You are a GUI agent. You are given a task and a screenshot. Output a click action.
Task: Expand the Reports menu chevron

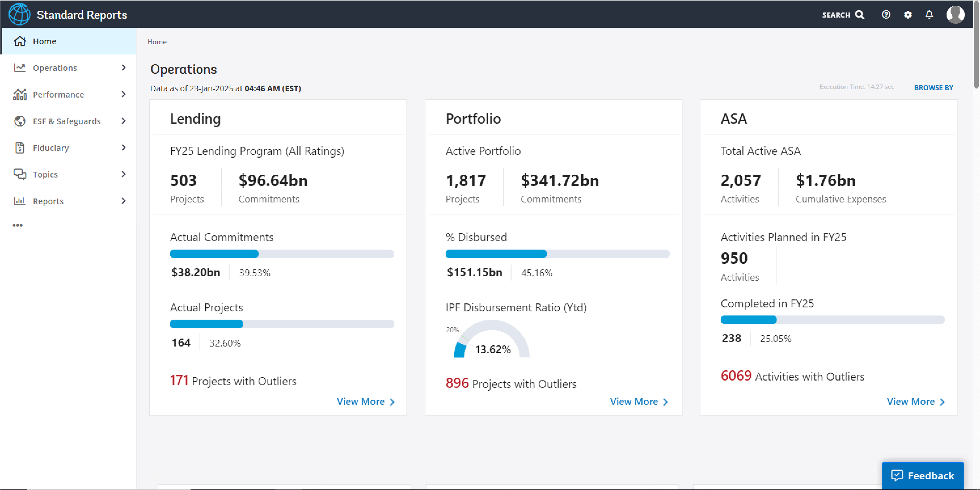(x=123, y=201)
